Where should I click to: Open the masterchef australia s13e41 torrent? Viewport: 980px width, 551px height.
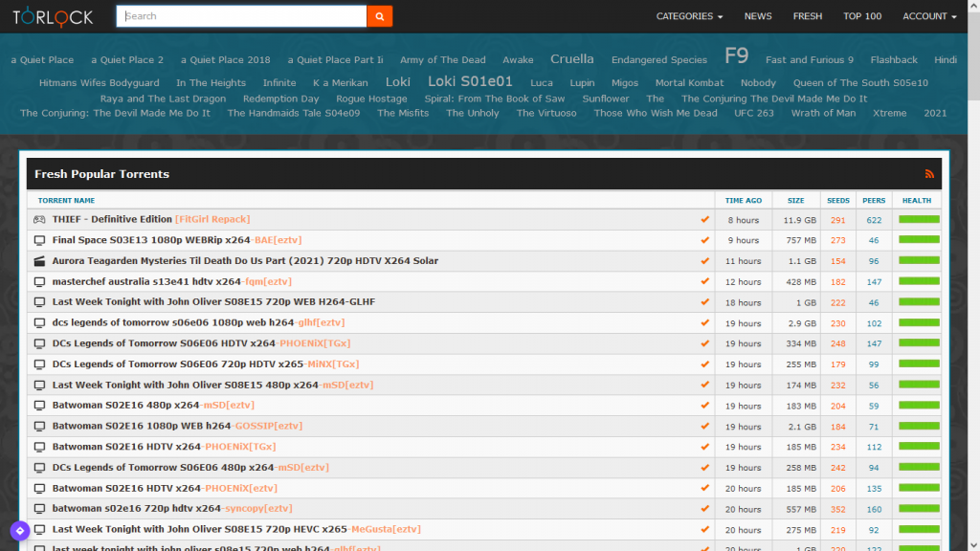click(x=172, y=282)
